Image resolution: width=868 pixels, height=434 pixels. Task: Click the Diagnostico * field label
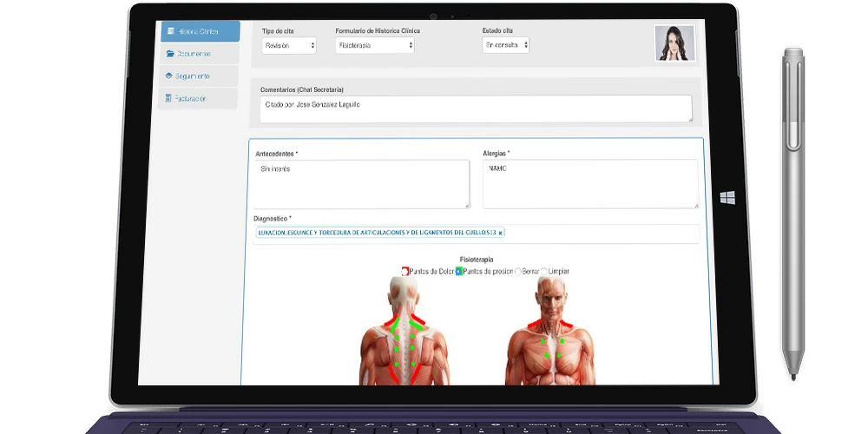[x=273, y=219]
